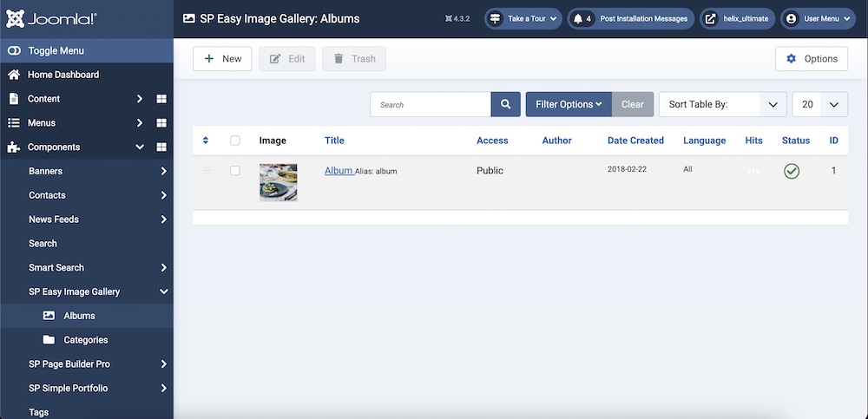The image size is (868, 419).
Task: Click the green published status icon
Action: coord(791,171)
